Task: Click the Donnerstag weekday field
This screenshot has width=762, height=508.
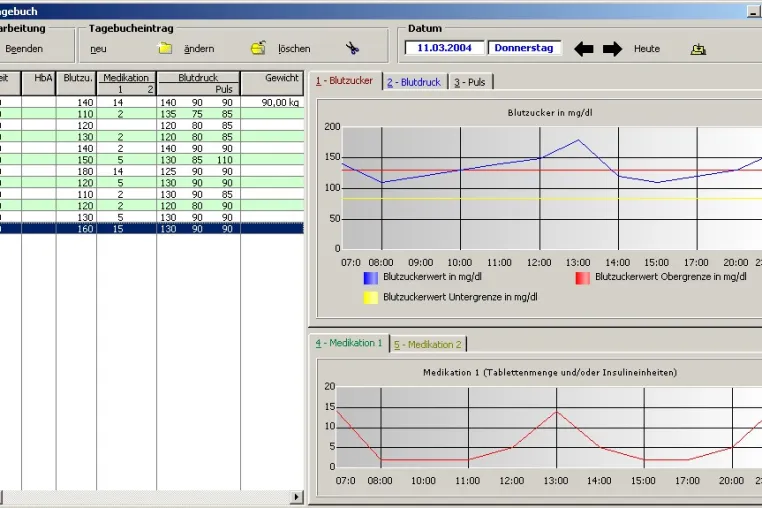Action: 524,48
